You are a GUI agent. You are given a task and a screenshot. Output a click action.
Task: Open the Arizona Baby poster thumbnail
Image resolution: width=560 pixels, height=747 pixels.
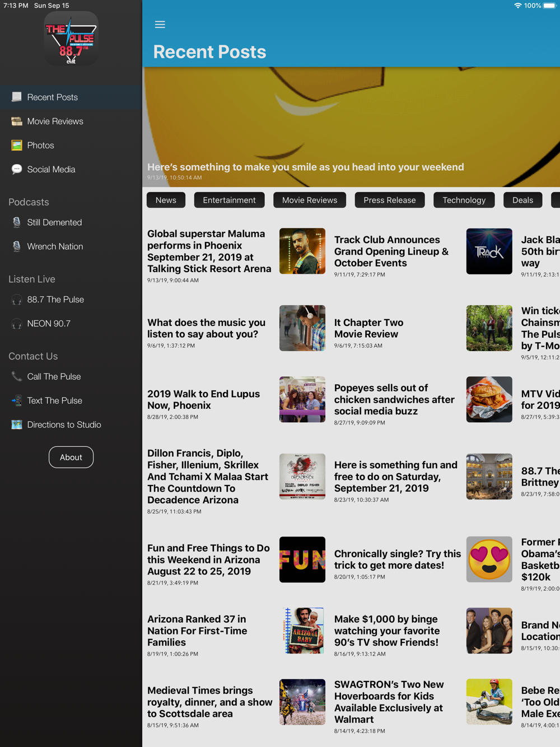pyautogui.click(x=302, y=631)
